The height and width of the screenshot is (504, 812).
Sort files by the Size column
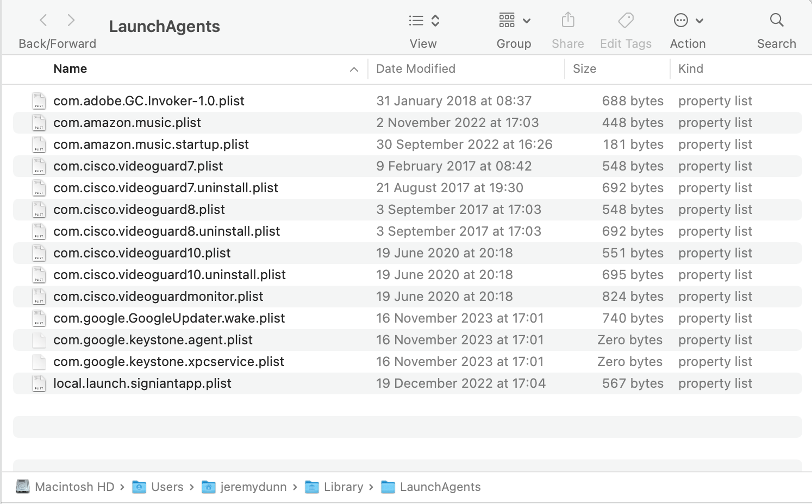pos(584,69)
